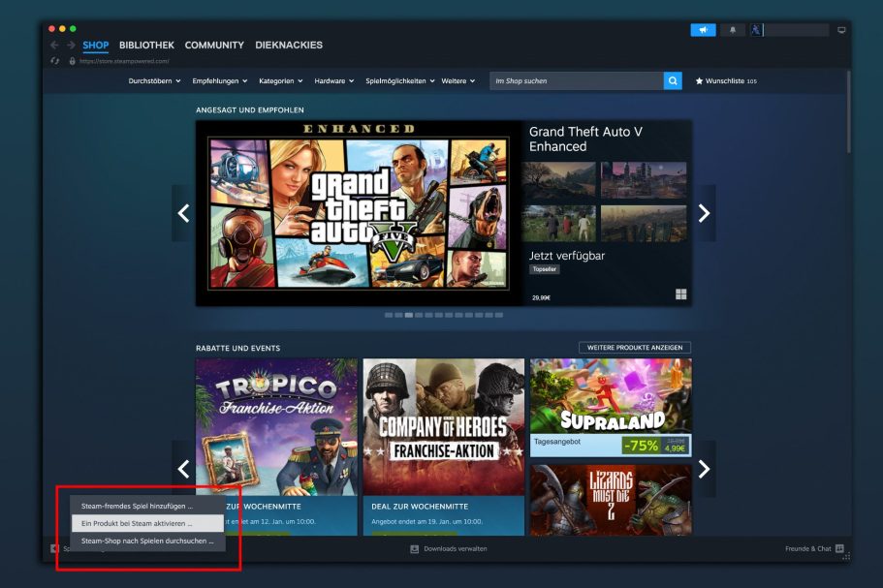
Task: Click the 'ANGESAGT UND EMPFOHLEN' heading
Action: click(249, 110)
